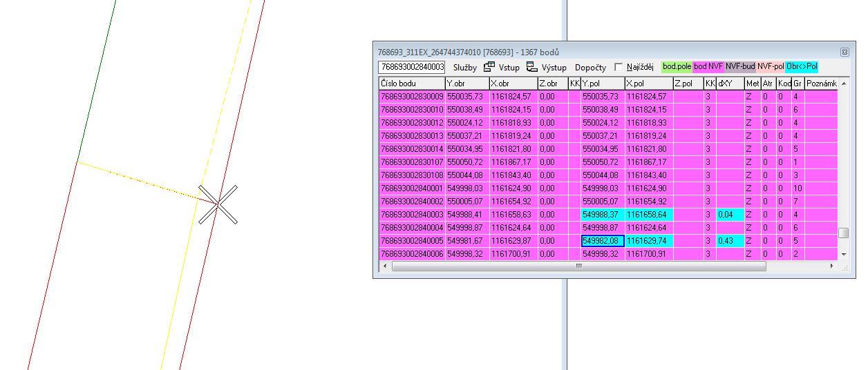Click the Y.pol column header

(x=601, y=84)
